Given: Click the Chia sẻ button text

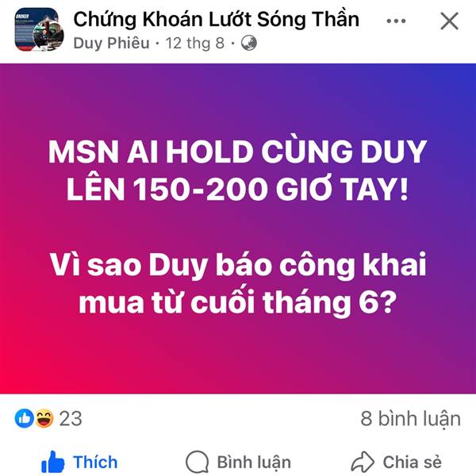Looking at the screenshot, I should point(413,462).
